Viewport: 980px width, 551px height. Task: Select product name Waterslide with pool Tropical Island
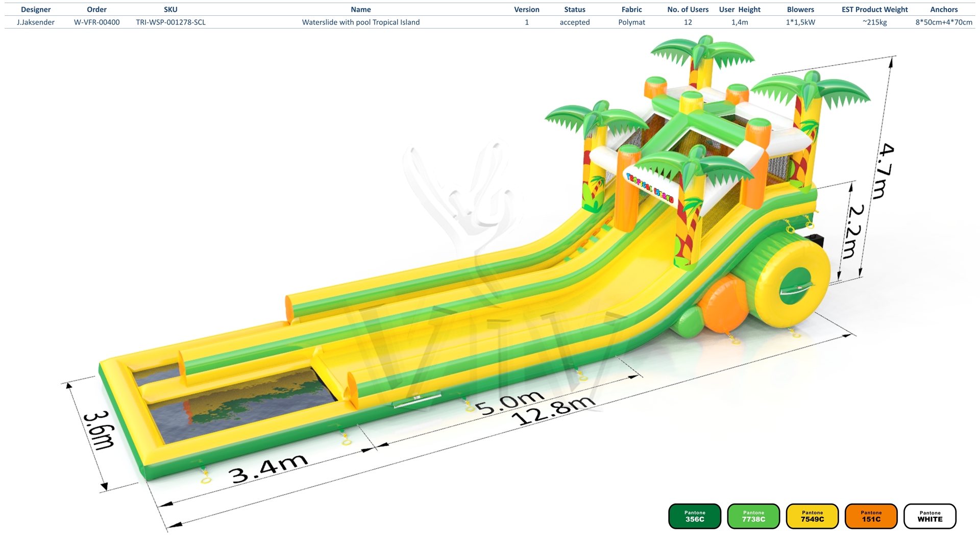[x=361, y=22]
